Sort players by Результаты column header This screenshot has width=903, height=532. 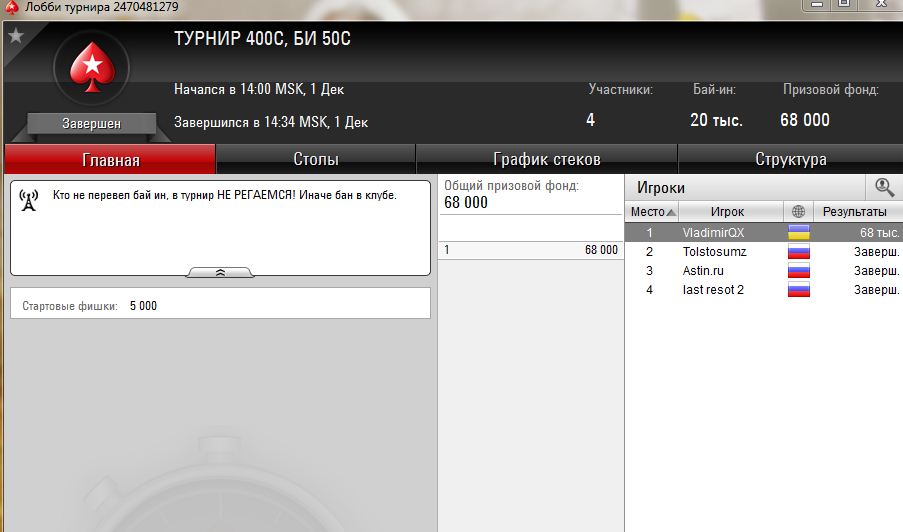pyautogui.click(x=858, y=211)
